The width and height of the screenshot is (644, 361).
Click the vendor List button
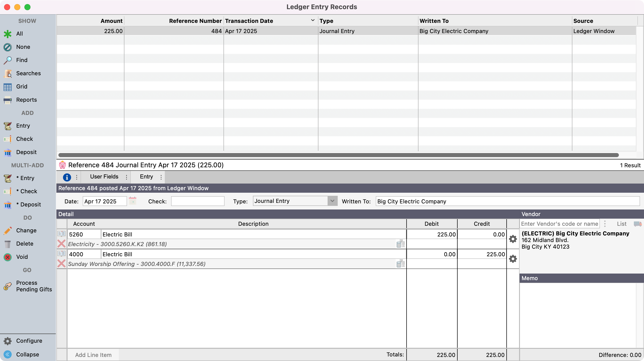point(622,224)
